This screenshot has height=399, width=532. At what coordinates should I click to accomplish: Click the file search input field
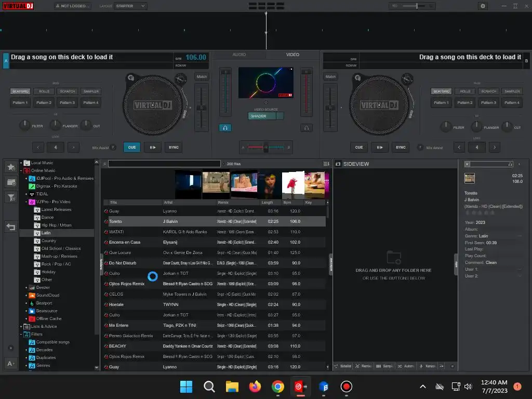(164, 164)
